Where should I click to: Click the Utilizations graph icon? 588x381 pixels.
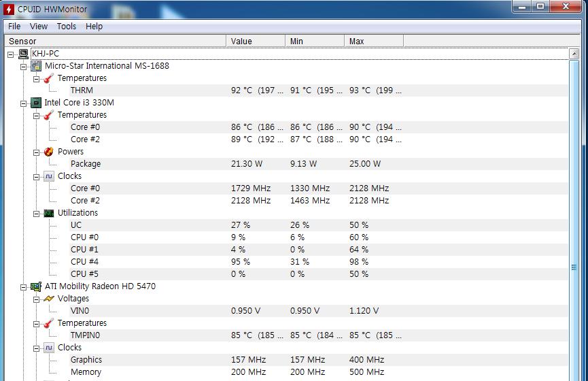point(49,213)
